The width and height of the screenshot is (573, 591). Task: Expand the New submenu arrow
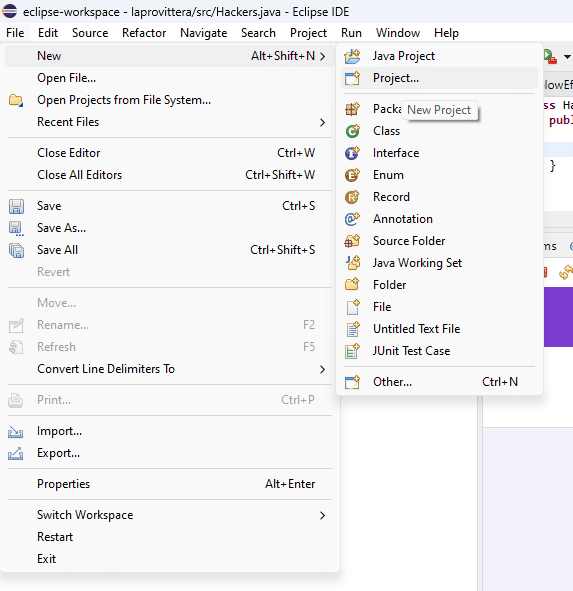322,57
